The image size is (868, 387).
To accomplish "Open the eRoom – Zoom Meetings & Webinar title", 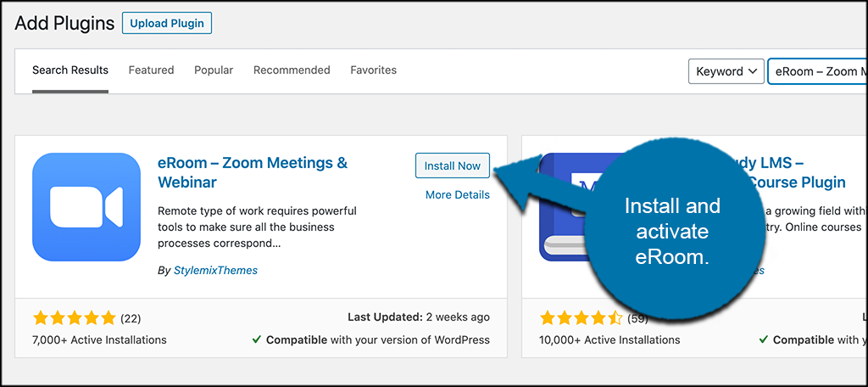I will point(253,172).
